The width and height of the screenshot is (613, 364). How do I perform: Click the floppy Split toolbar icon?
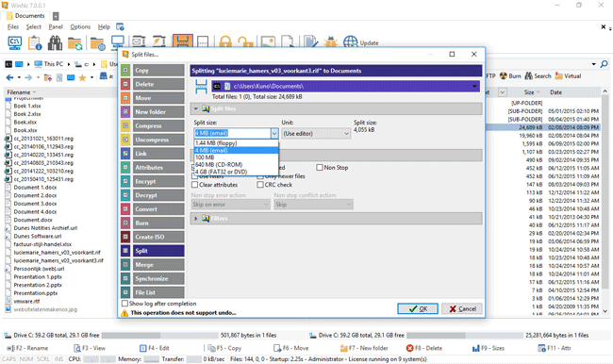coord(183,41)
